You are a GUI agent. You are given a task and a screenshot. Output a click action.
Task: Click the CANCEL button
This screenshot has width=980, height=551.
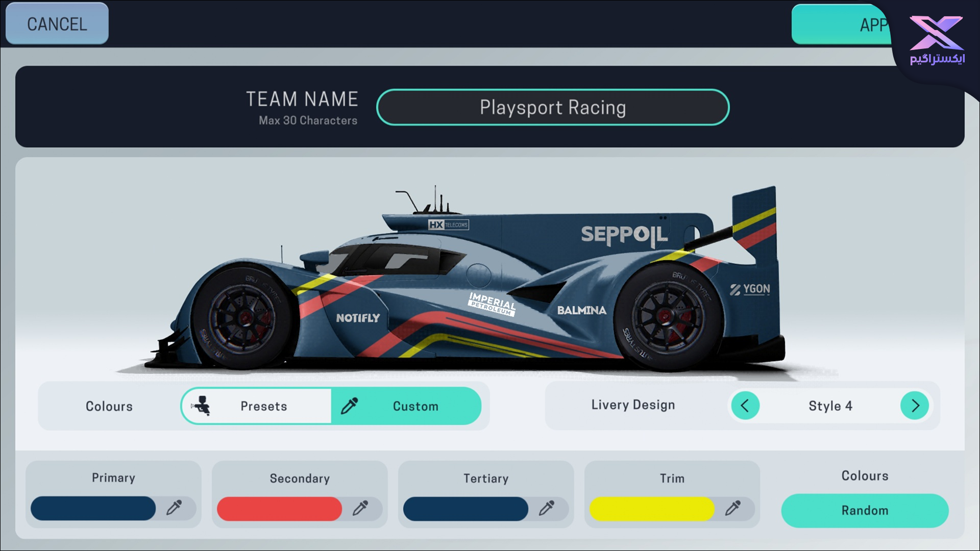(57, 23)
